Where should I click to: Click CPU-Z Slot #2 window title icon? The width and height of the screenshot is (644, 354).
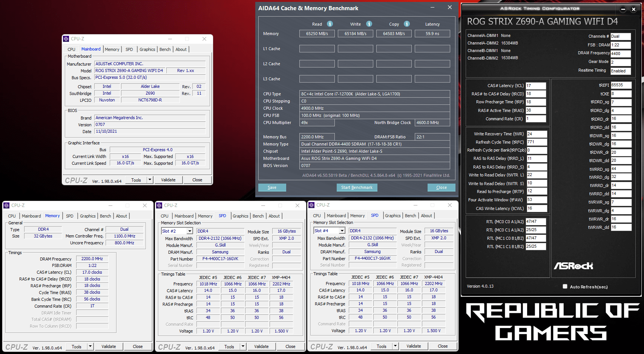159,205
